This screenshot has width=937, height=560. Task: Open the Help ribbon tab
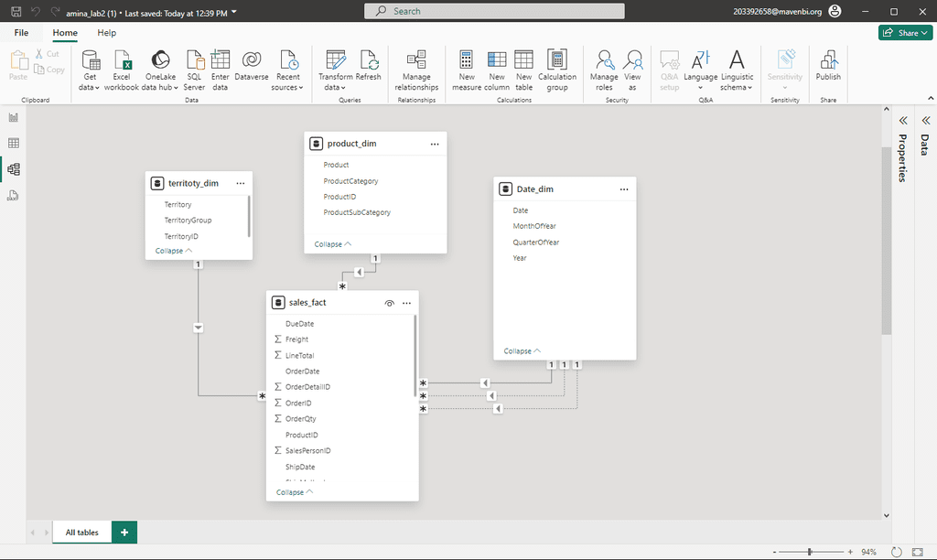(x=107, y=33)
